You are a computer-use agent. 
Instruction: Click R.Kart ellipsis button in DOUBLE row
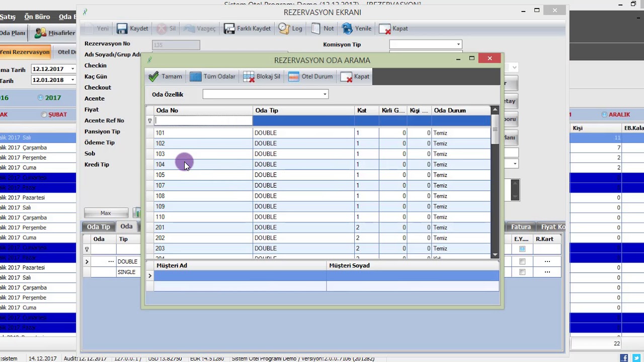click(547, 261)
